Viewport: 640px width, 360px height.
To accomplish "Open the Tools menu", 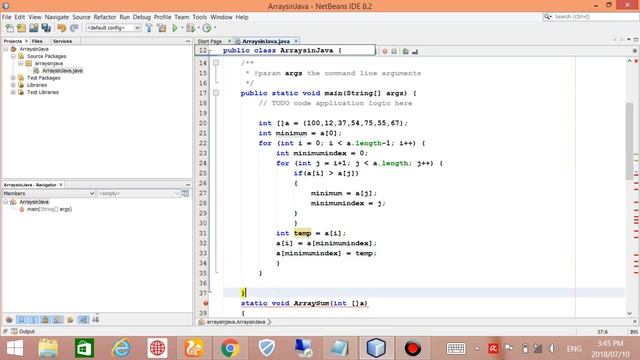I will [x=200, y=17].
